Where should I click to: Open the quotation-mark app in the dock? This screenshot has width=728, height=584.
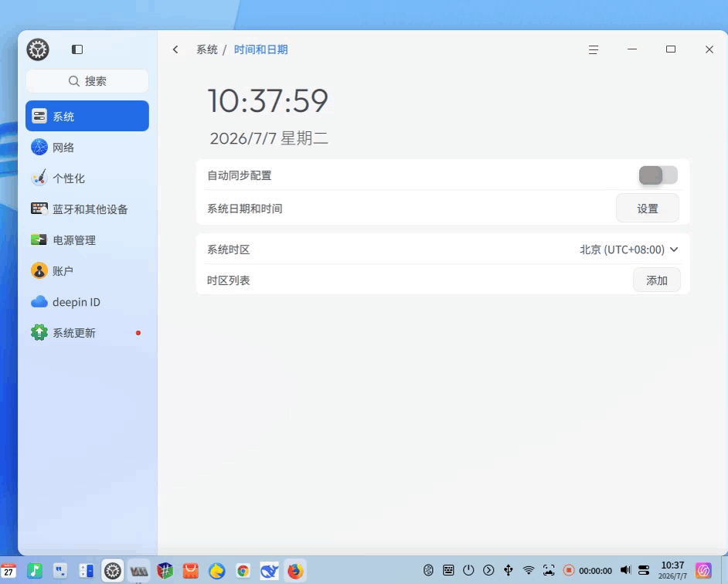pyautogui.click(x=60, y=571)
